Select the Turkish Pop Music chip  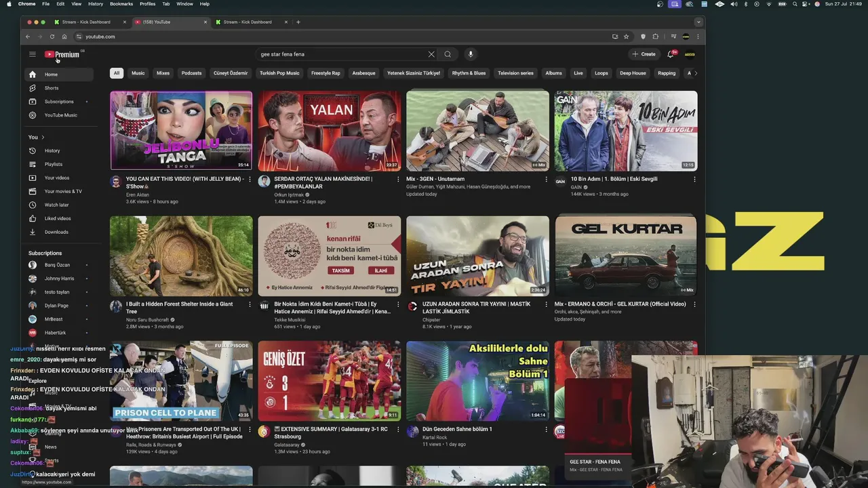279,73
